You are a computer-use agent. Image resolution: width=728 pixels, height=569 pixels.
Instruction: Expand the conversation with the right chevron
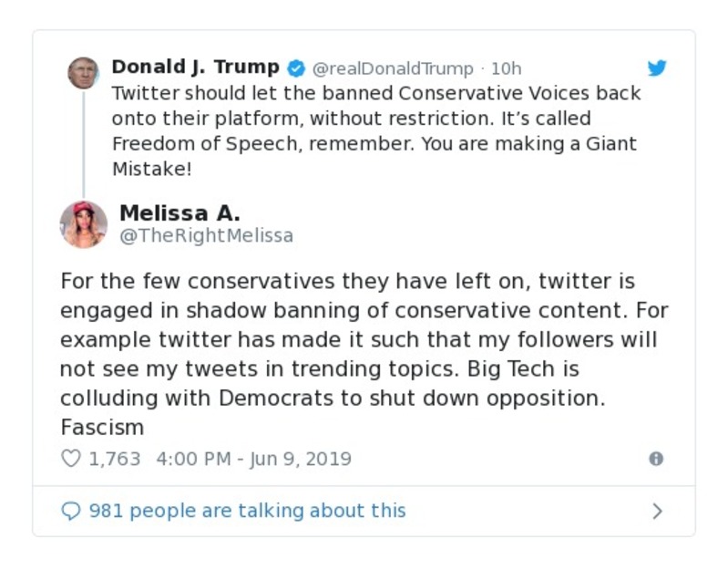(657, 511)
